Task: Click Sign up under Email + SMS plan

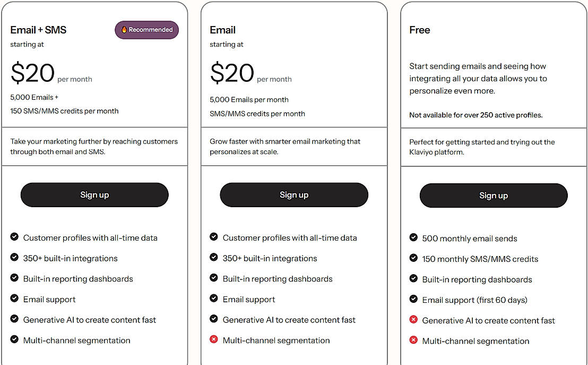Action: (94, 195)
